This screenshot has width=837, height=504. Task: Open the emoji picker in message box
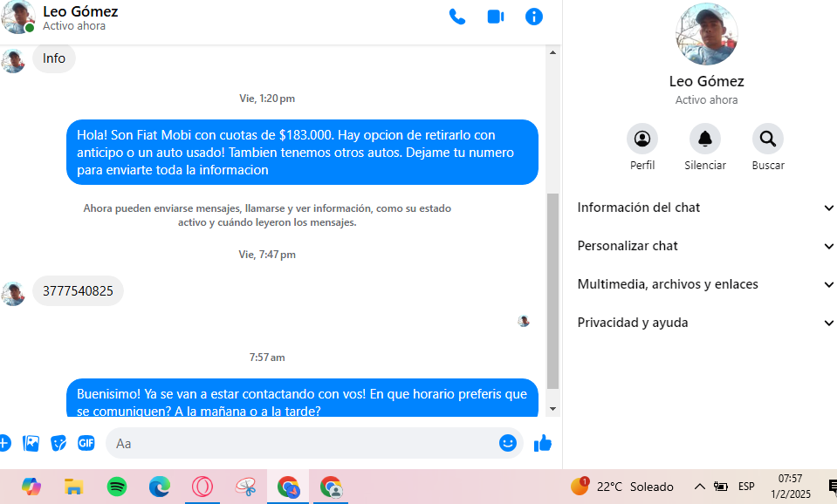508,443
